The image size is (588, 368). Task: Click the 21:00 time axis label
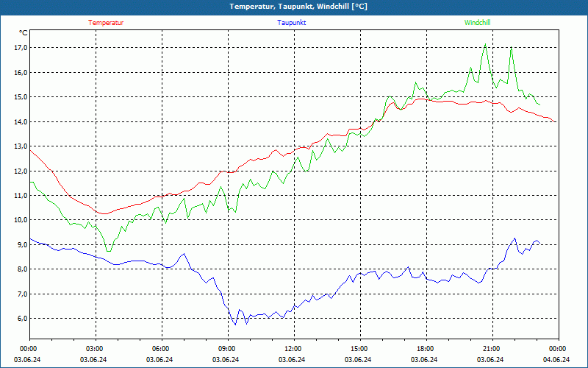491,349
